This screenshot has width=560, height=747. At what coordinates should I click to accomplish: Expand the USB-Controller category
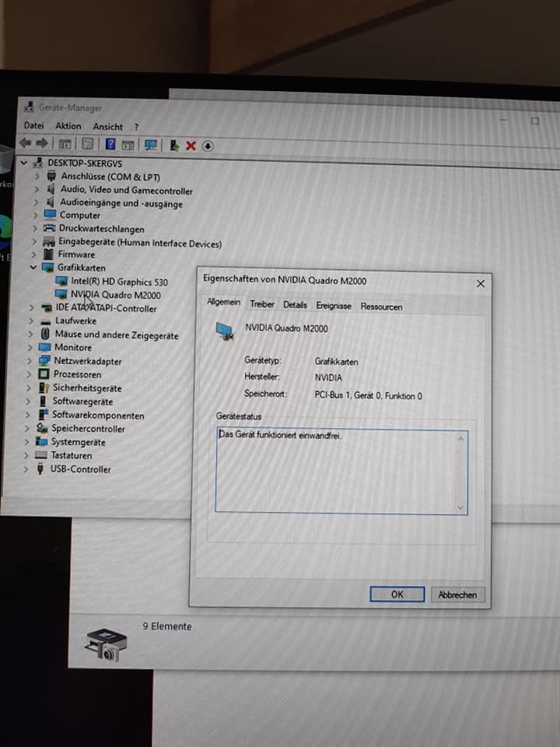[26, 469]
